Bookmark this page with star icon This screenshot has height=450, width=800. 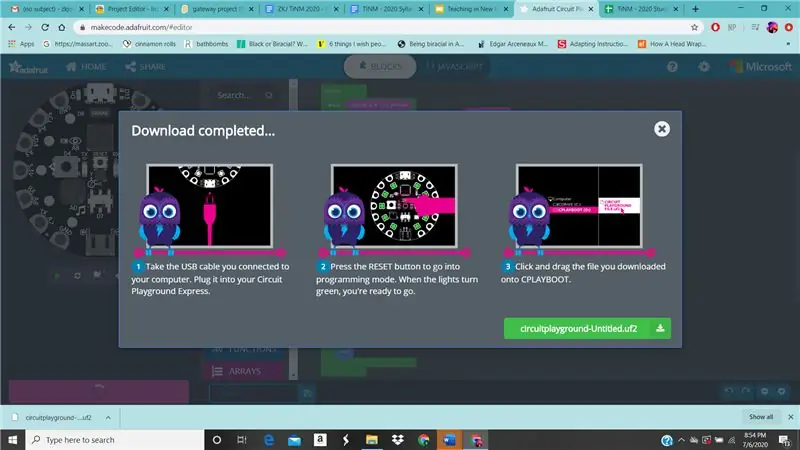694,28
